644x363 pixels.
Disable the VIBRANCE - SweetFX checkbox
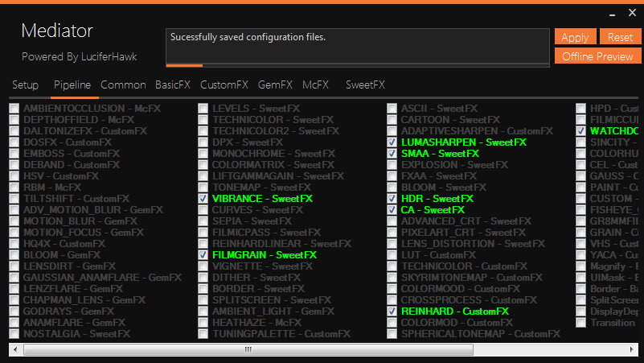click(x=203, y=198)
